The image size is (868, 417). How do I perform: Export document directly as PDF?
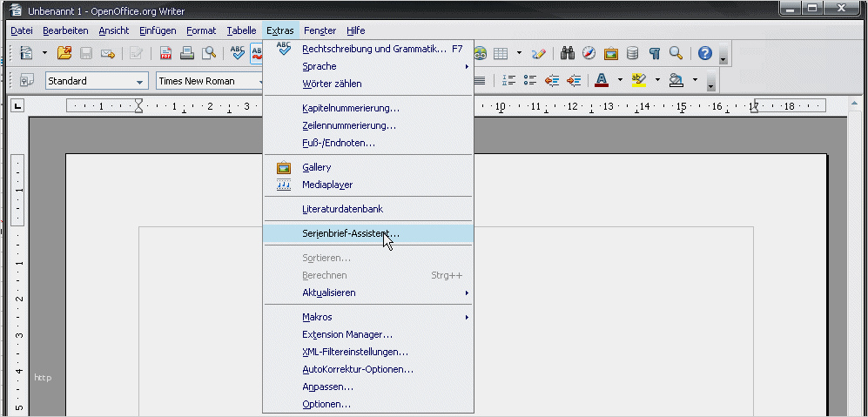pyautogui.click(x=165, y=54)
